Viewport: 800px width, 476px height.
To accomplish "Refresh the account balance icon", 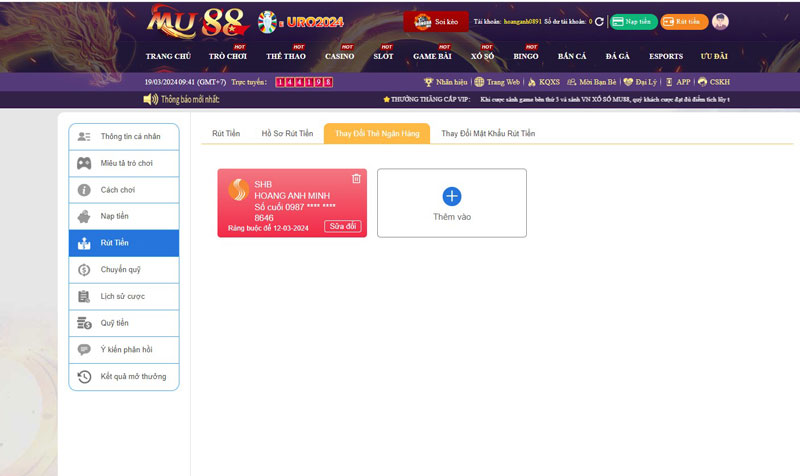I will coord(599,21).
